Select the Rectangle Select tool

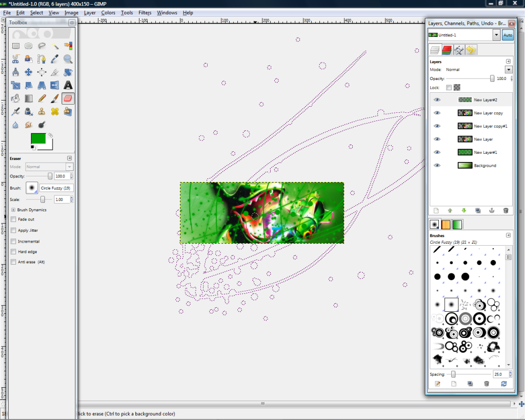click(16, 46)
